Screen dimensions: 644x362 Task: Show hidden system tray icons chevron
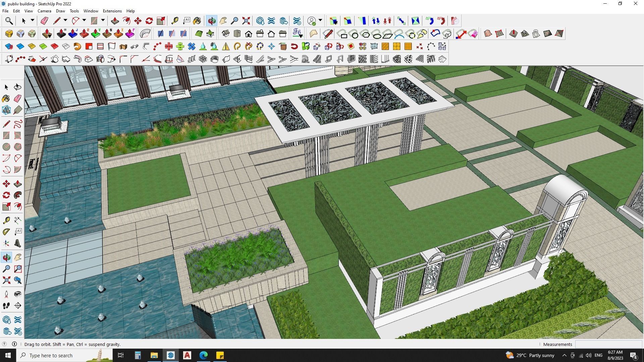(564, 355)
